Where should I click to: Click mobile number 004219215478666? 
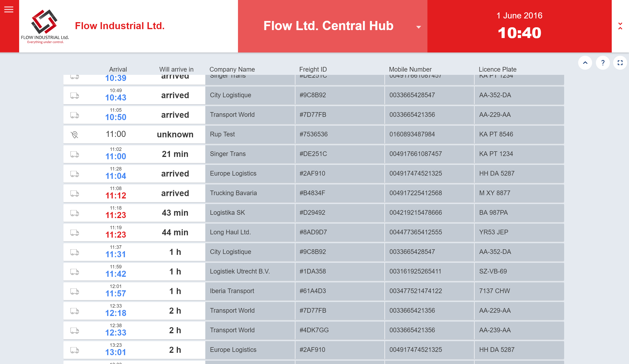click(x=415, y=213)
